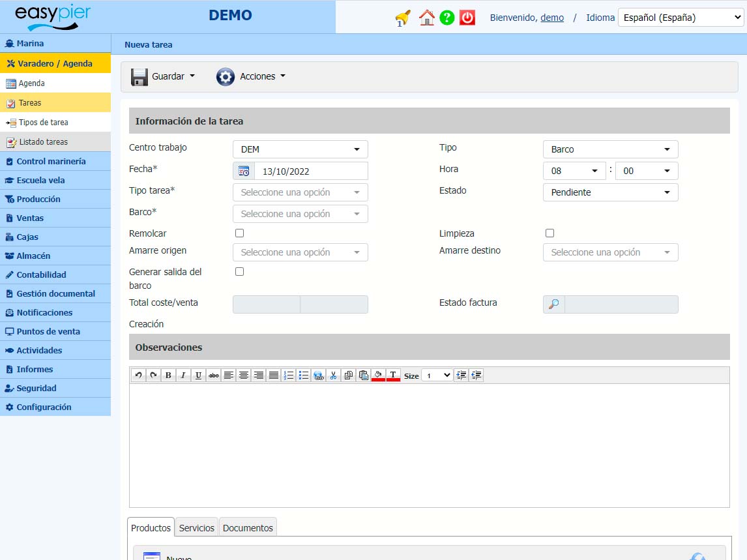Insert a bulleted list
Image resolution: width=747 pixels, height=560 pixels.
coord(304,376)
